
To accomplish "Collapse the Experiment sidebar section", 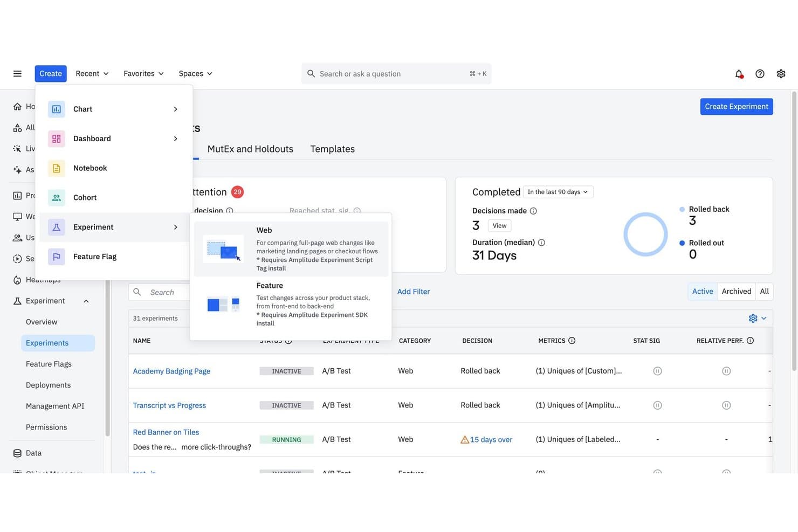I will tap(86, 301).
